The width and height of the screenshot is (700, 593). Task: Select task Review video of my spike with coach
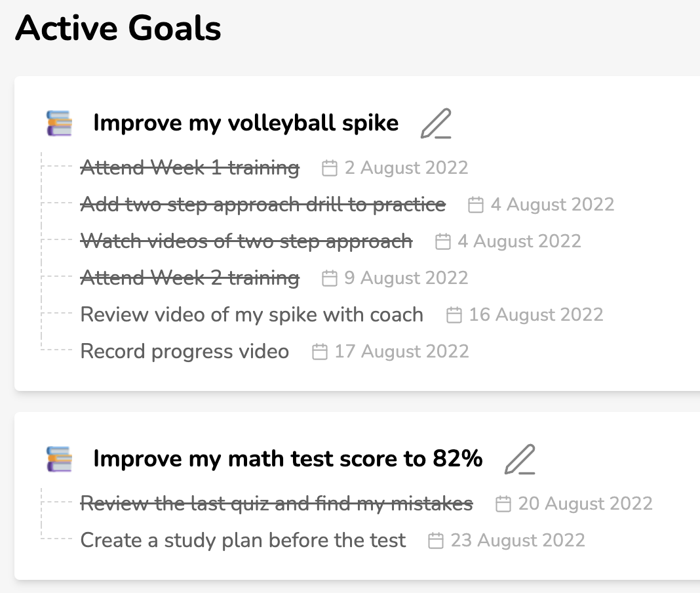click(252, 315)
